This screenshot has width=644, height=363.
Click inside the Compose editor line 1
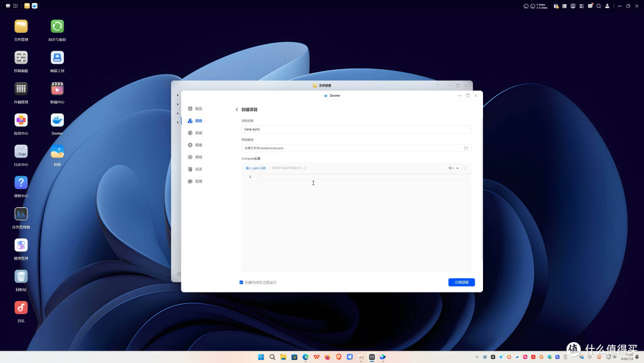pos(363,177)
